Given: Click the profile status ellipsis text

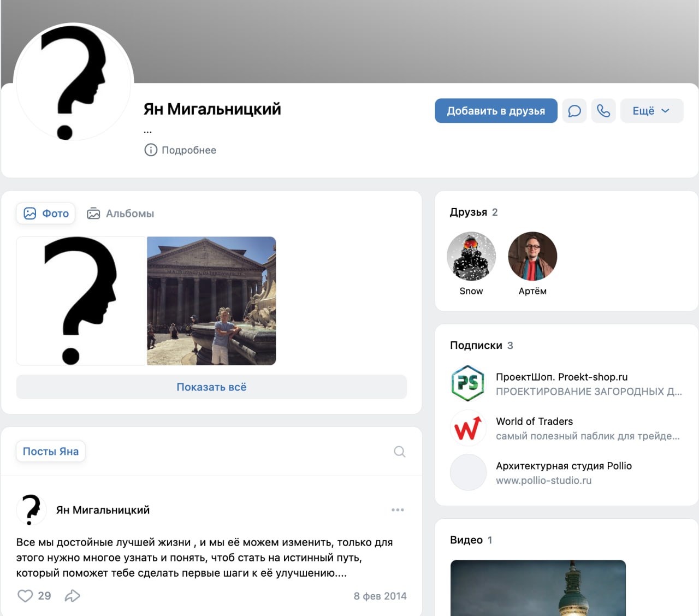Looking at the screenshot, I should 148,131.
